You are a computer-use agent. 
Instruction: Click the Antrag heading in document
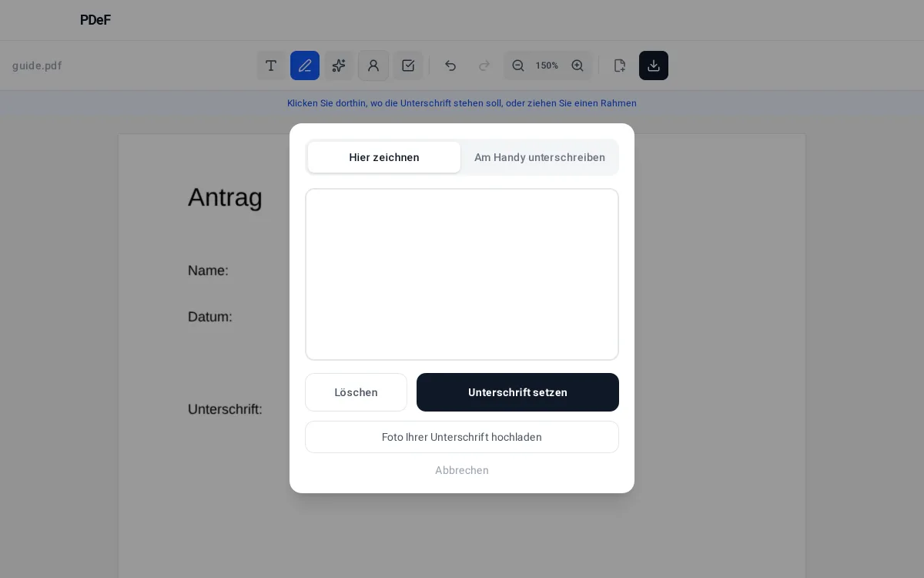[225, 197]
